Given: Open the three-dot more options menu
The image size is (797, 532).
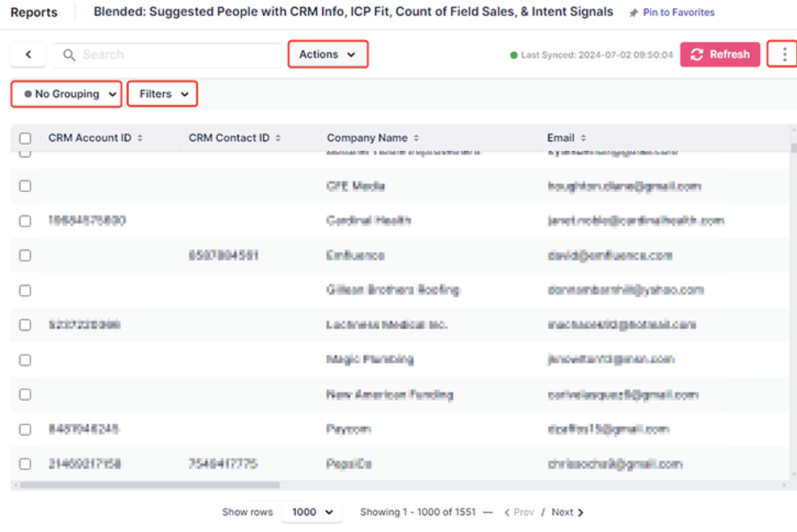Looking at the screenshot, I should pyautogui.click(x=784, y=54).
